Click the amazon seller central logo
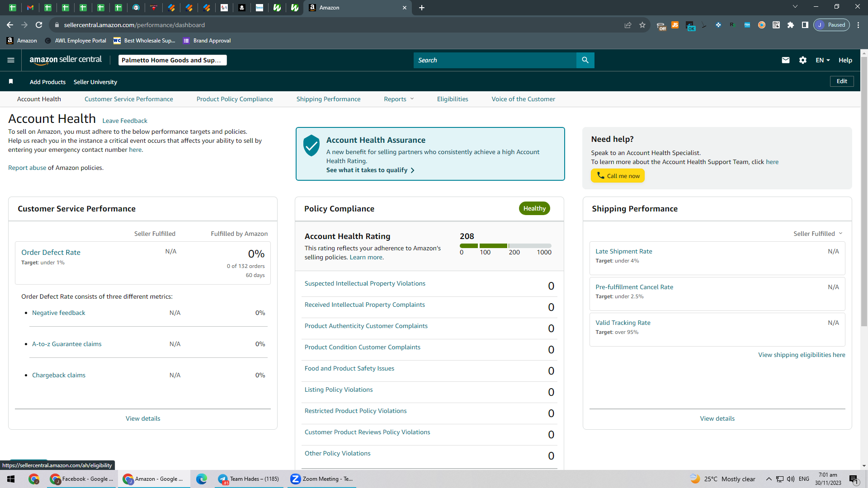The height and width of the screenshot is (488, 868). pos(66,60)
